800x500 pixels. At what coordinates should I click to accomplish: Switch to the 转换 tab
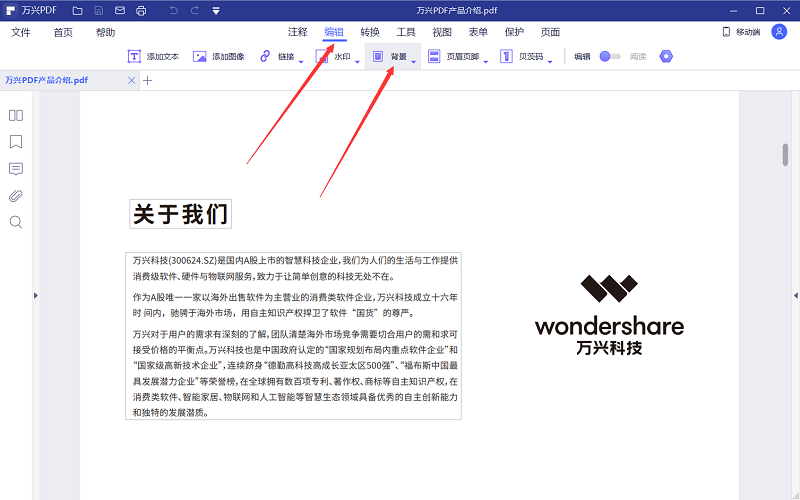[370, 32]
